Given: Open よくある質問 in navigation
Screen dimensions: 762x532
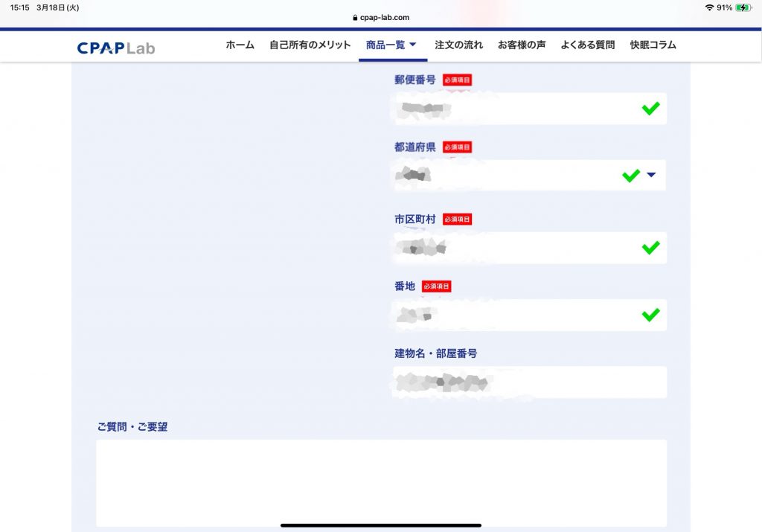Looking at the screenshot, I should 587,45.
